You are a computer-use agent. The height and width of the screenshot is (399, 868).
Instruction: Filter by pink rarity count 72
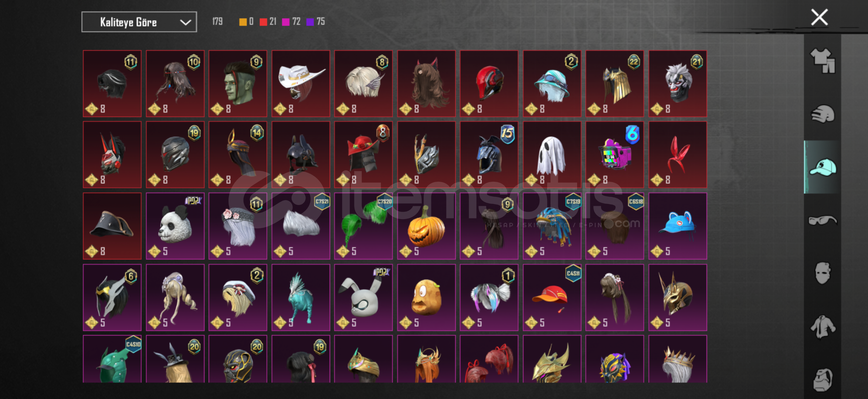[291, 22]
